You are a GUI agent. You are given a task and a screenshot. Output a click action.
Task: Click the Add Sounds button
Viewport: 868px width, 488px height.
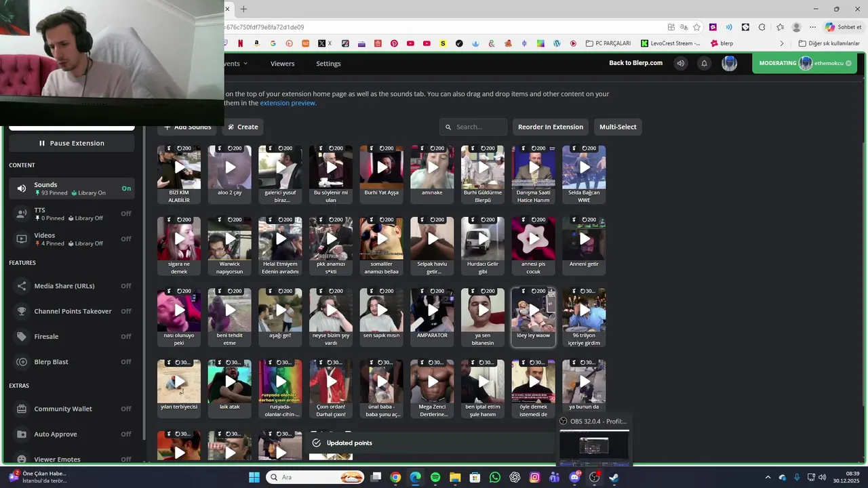pyautogui.click(x=187, y=127)
